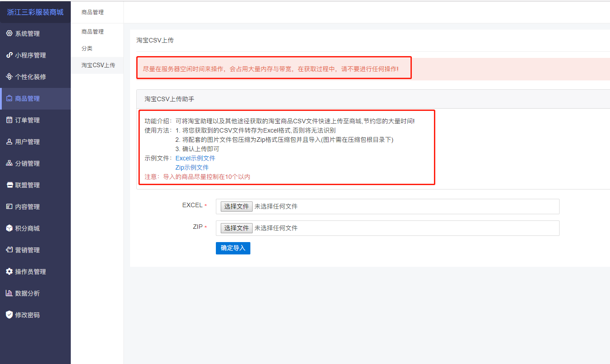Viewport: 610px width, 364px height.
Task: Click the 分销管理 hierarchy icon
Action: point(9,163)
